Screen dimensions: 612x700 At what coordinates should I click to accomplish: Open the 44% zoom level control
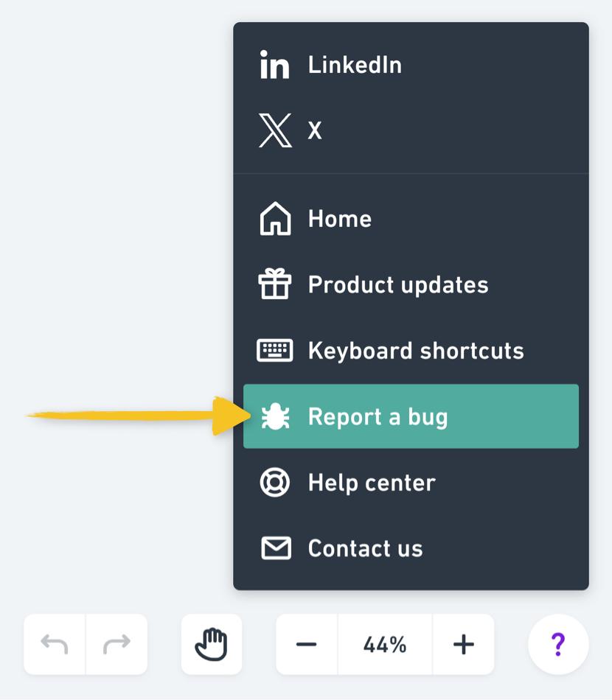(385, 644)
